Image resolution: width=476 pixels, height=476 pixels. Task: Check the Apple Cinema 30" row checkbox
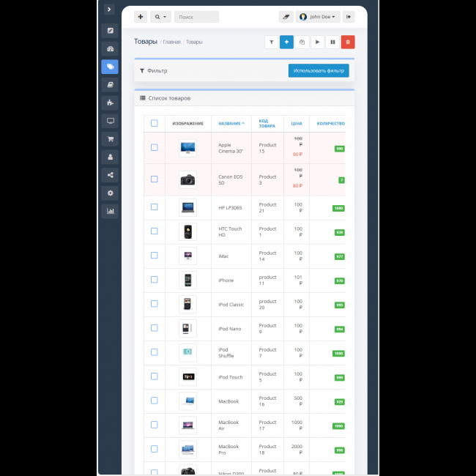(154, 147)
